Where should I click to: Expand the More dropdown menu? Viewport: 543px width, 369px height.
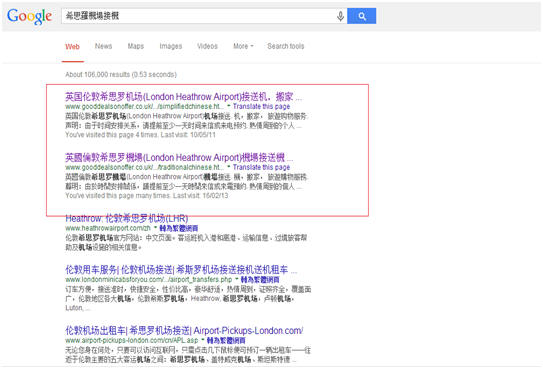[243, 46]
